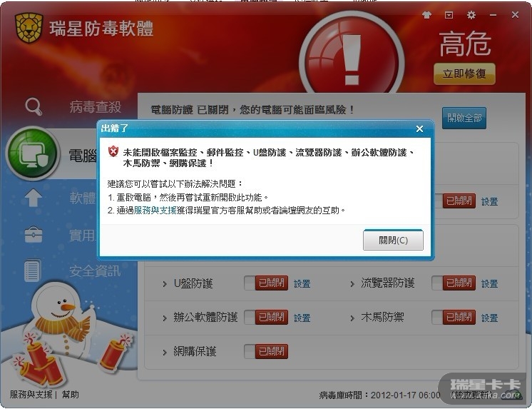Toggle U盤防護 switch on
The image size is (532, 409).
tap(266, 283)
